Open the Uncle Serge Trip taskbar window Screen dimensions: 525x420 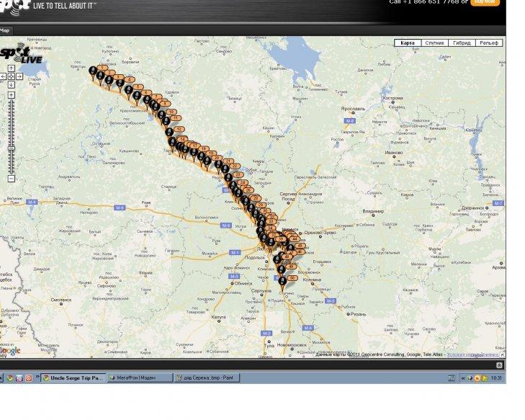74,377
